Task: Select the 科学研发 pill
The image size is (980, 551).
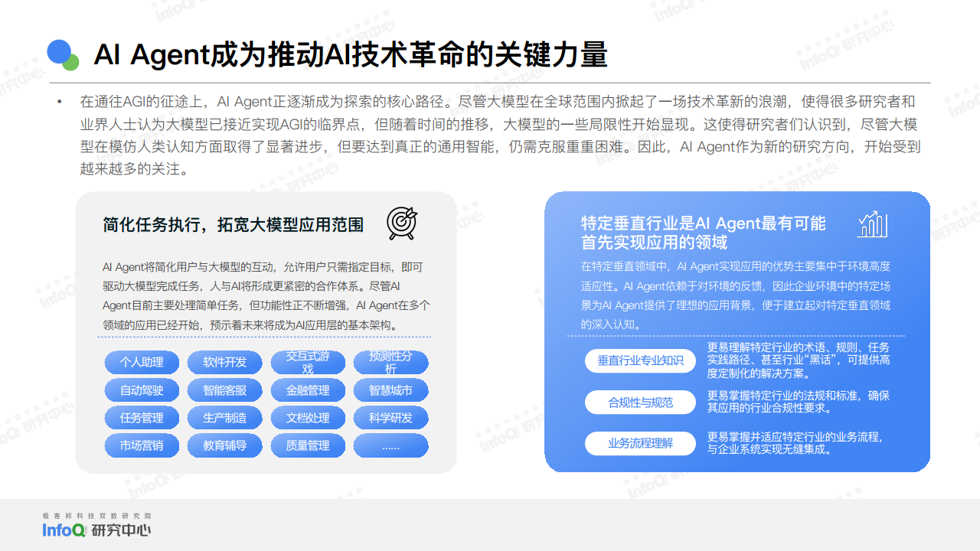Action: click(x=390, y=418)
